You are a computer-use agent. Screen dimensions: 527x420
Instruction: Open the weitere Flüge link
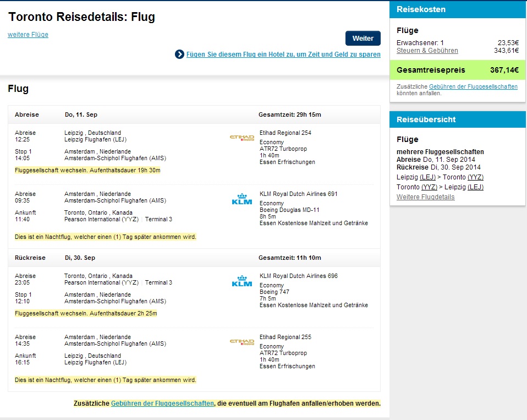[28, 35]
